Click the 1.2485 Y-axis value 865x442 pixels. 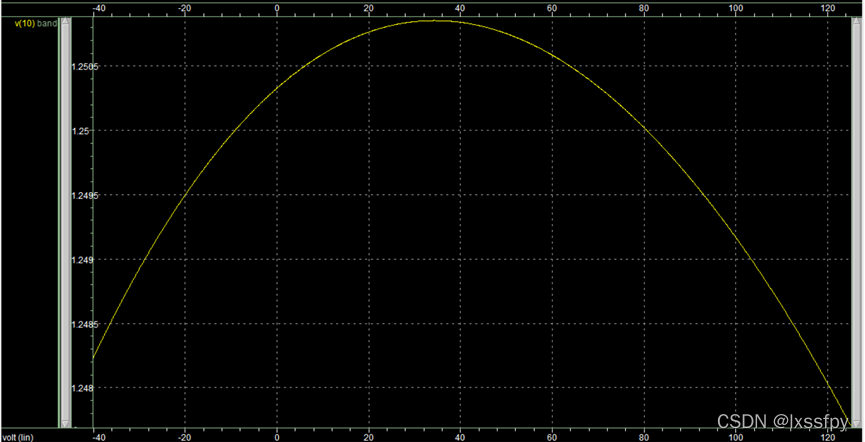[x=84, y=324]
